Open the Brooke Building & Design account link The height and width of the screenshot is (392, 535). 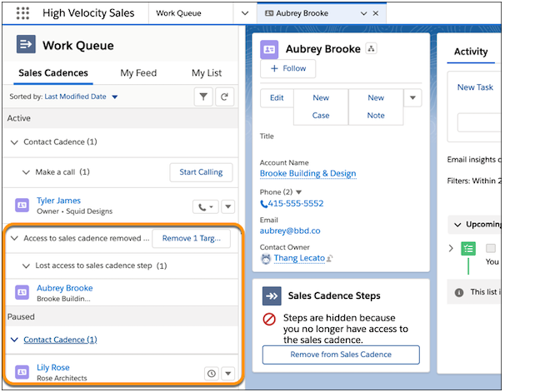pyautogui.click(x=307, y=173)
